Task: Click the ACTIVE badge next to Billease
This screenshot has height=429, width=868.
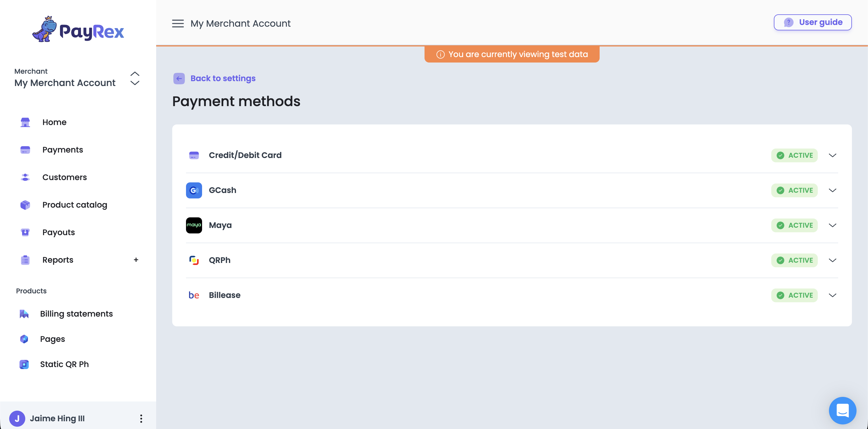Action: 794,295
